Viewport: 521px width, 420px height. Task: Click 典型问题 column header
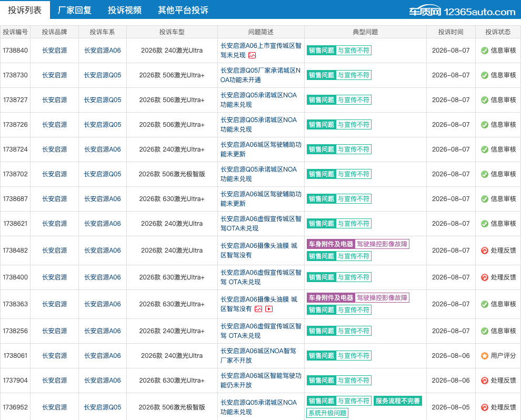[366, 32]
